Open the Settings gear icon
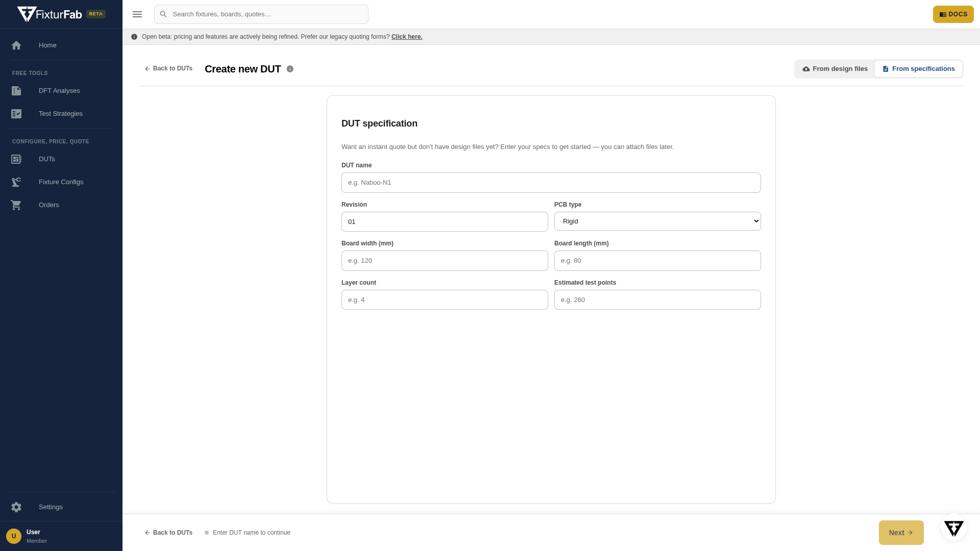980x551 pixels. 16,507
